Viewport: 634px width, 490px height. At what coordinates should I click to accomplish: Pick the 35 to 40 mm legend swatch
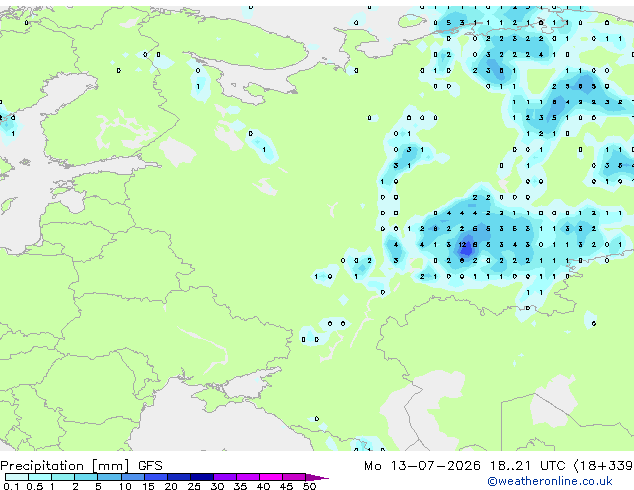click(x=248, y=477)
